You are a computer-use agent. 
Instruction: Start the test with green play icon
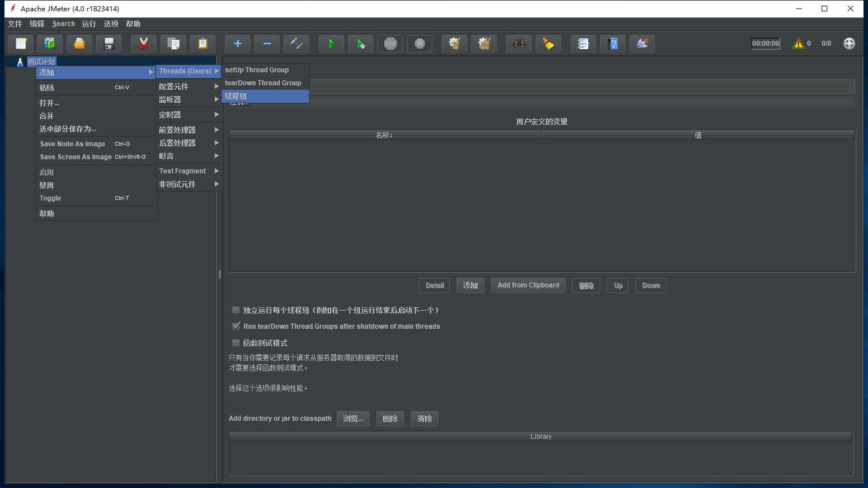[x=332, y=43]
